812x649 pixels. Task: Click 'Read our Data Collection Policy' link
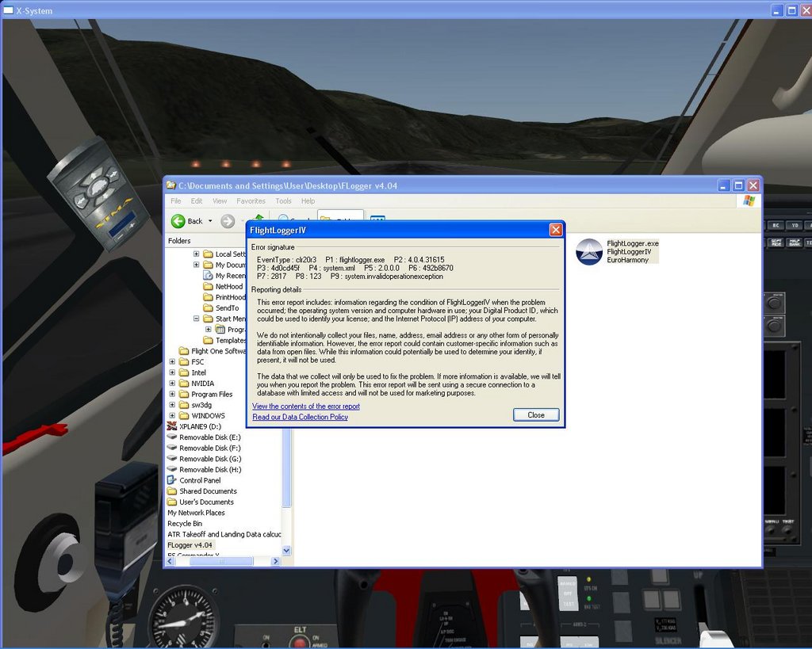300,417
